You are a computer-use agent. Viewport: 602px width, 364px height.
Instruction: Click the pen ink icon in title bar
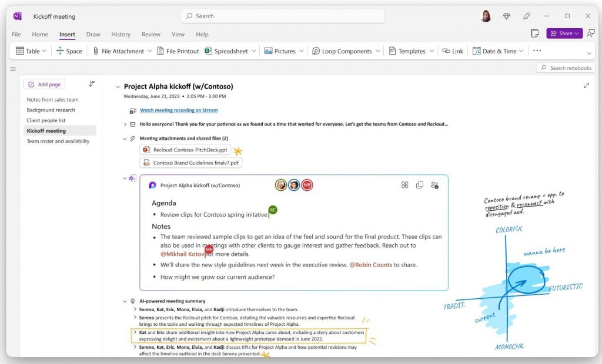pyautogui.click(x=526, y=16)
